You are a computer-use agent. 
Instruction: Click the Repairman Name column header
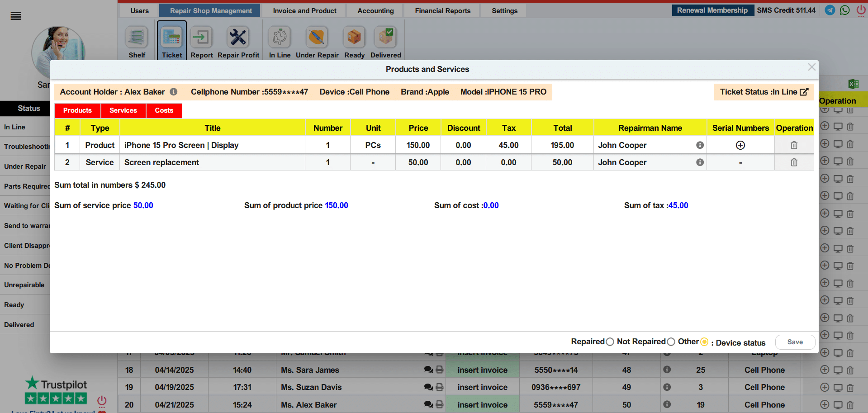tap(650, 128)
